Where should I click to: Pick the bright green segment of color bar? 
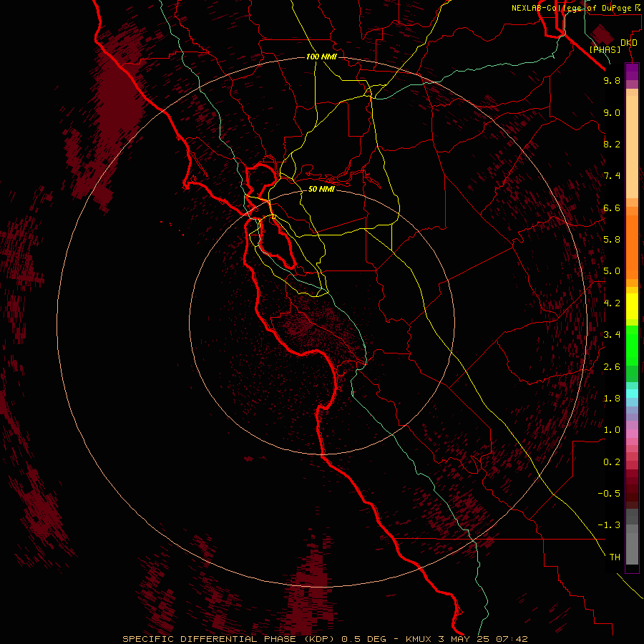tap(632, 346)
